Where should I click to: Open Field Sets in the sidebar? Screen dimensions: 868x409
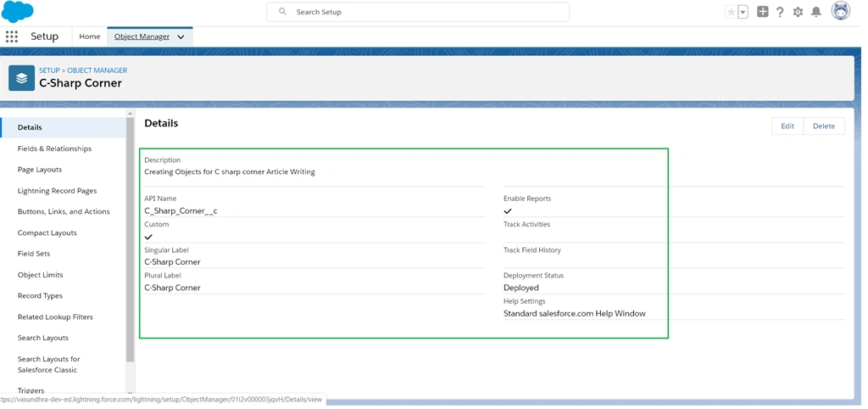pos(34,254)
